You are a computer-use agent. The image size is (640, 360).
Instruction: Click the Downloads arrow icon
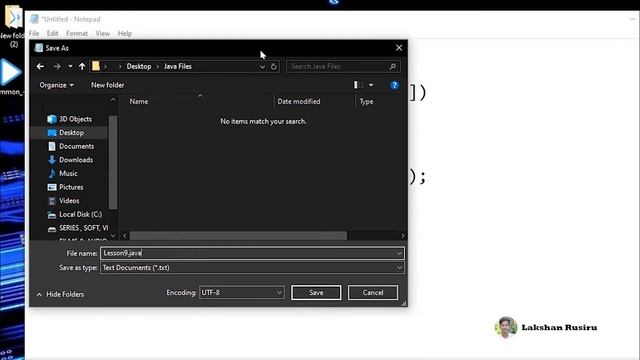(52, 160)
